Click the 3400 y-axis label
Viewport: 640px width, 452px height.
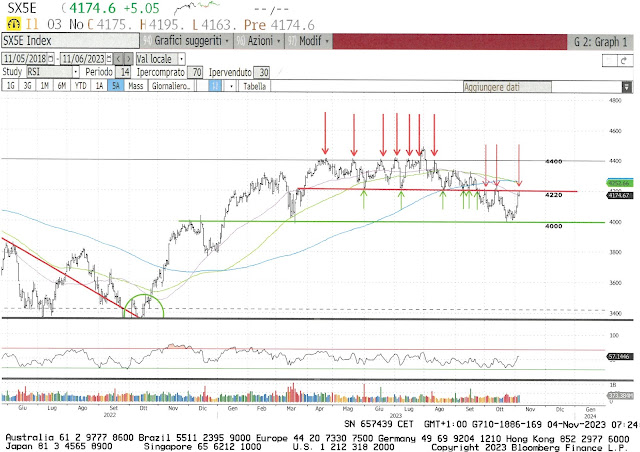click(x=615, y=314)
